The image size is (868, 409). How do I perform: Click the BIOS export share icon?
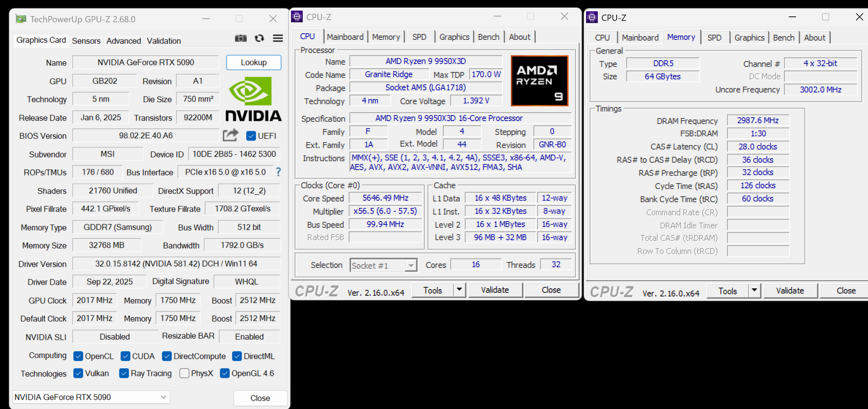coord(230,135)
